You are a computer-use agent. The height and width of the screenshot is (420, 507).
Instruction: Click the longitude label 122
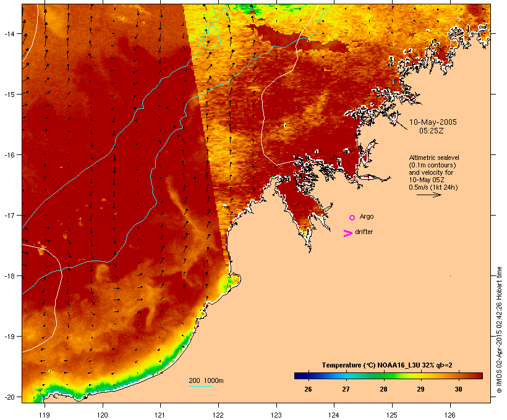point(218,415)
